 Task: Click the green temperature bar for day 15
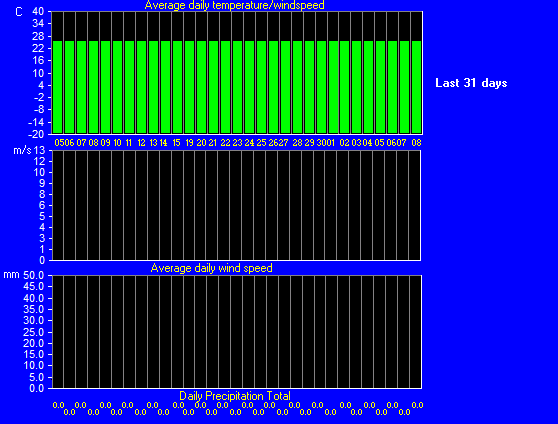coord(177,87)
